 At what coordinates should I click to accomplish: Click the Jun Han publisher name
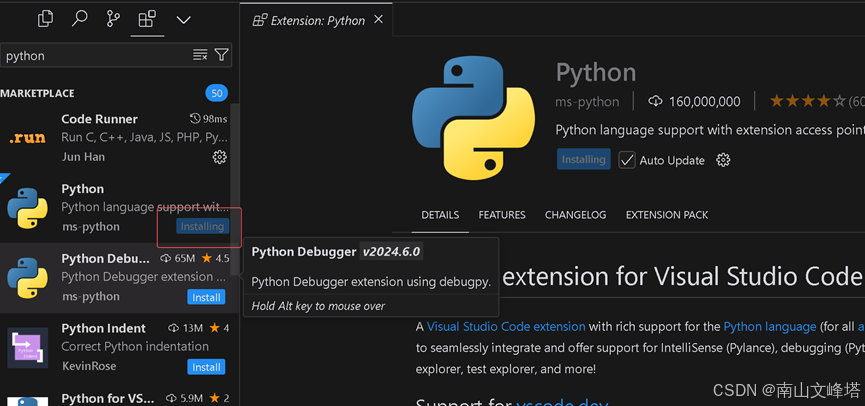[x=83, y=157]
